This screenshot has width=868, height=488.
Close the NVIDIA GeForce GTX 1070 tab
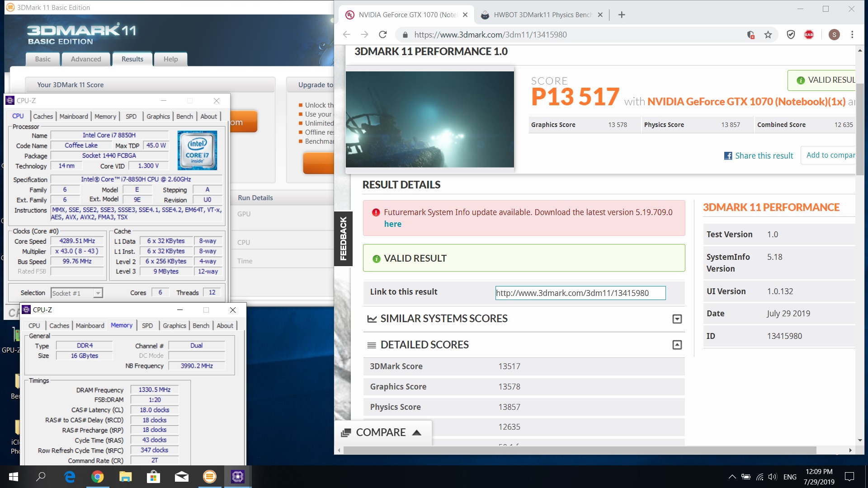click(x=465, y=15)
